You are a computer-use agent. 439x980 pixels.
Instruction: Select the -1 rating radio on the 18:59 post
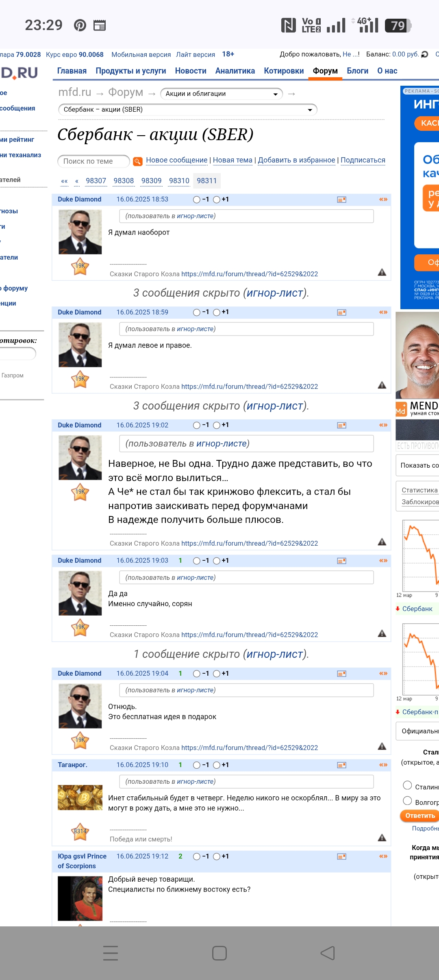click(x=197, y=312)
